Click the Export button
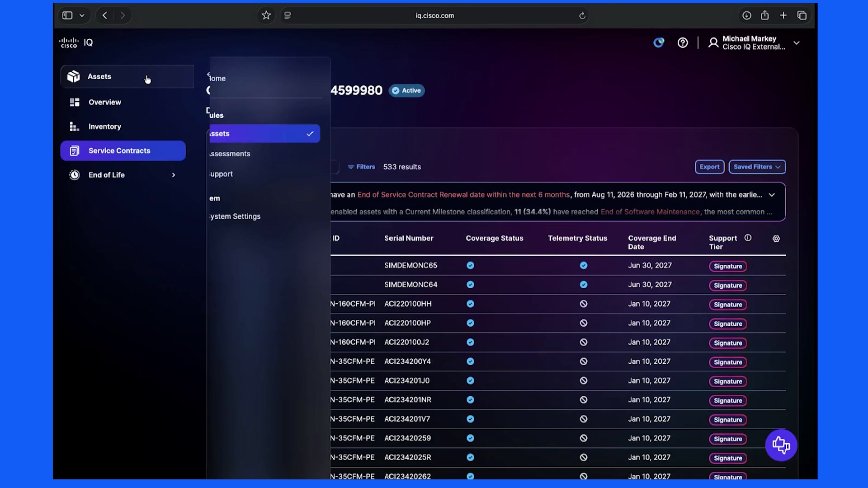Image resolution: width=868 pixels, height=488 pixels. (x=709, y=167)
